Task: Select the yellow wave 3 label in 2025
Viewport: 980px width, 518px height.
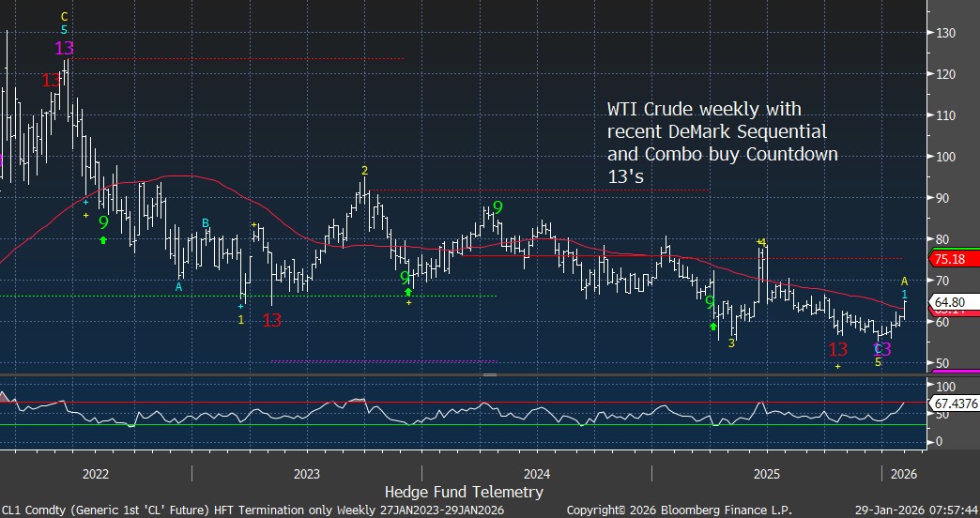Action: pos(731,343)
